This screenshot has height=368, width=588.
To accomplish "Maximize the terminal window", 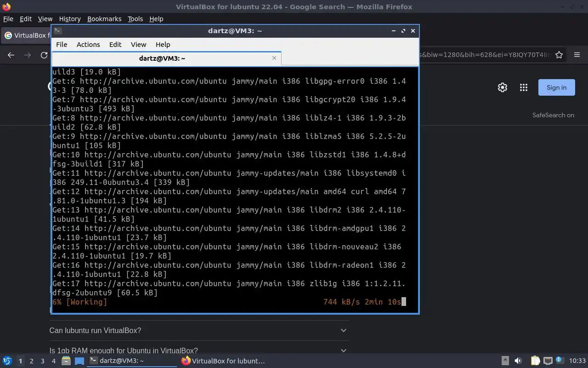I will point(403,31).
